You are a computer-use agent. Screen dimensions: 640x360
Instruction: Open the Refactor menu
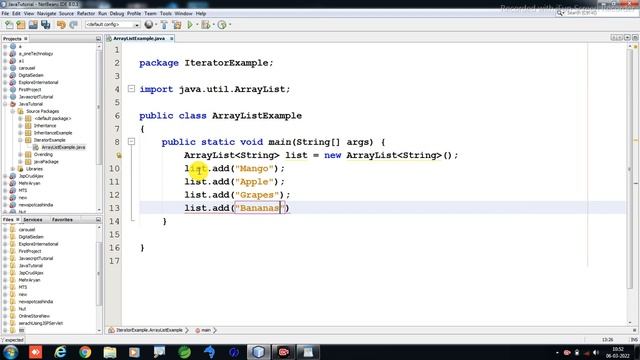coord(86,13)
